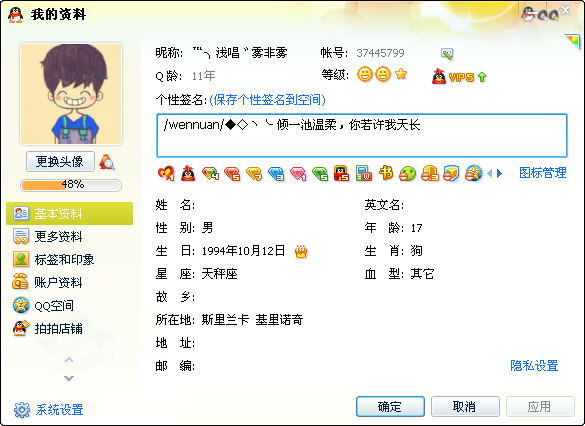The height and width of the screenshot is (426, 585).
Task: Show next badge icons with right arrow
Action: point(500,173)
